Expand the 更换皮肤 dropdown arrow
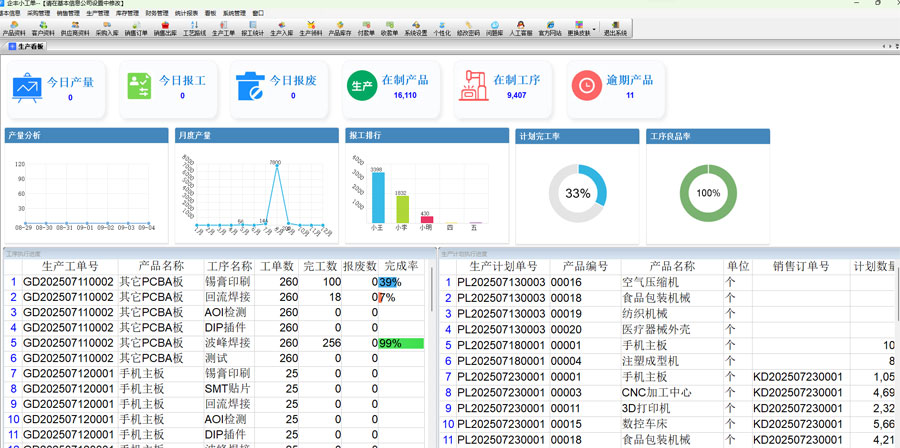The width and height of the screenshot is (900, 448). [x=595, y=28]
